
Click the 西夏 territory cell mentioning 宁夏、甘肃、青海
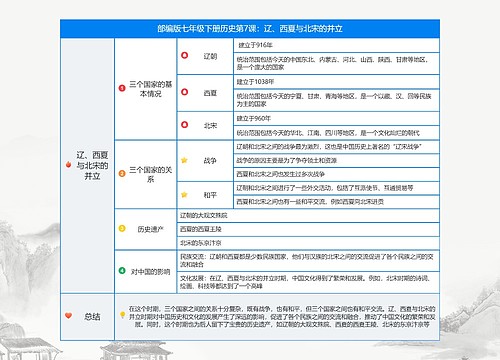pyautogui.click(x=336, y=100)
